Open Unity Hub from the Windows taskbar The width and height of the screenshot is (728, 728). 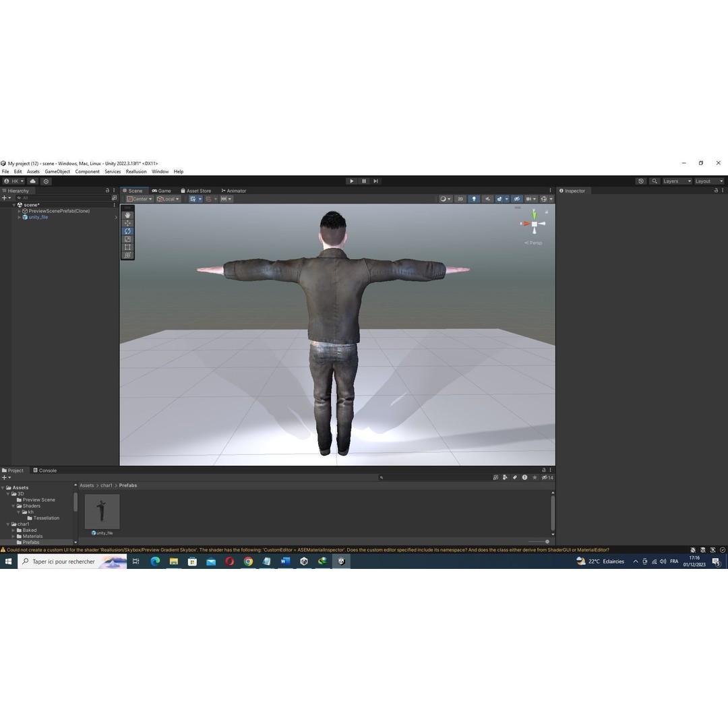[x=304, y=562]
